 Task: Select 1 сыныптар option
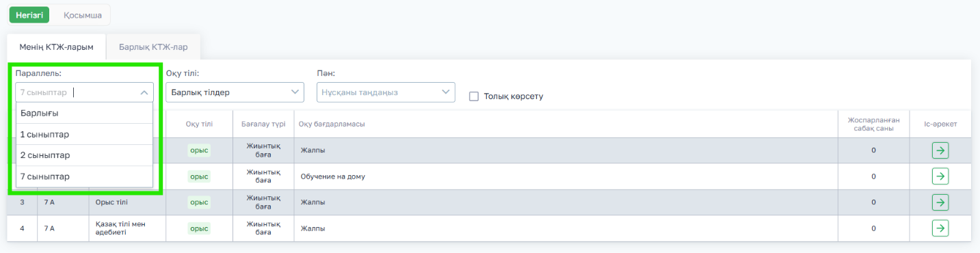tap(84, 134)
